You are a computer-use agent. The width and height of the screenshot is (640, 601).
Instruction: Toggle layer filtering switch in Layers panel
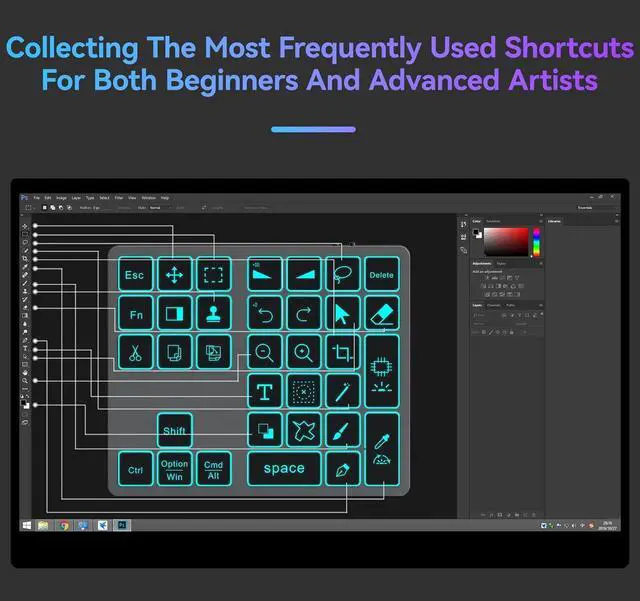(x=542, y=314)
